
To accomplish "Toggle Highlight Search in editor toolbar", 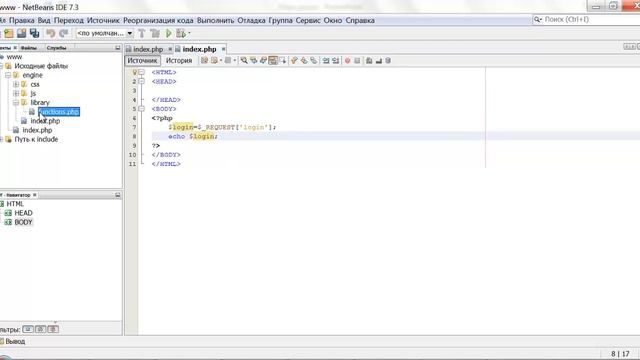I will pos(273,60).
